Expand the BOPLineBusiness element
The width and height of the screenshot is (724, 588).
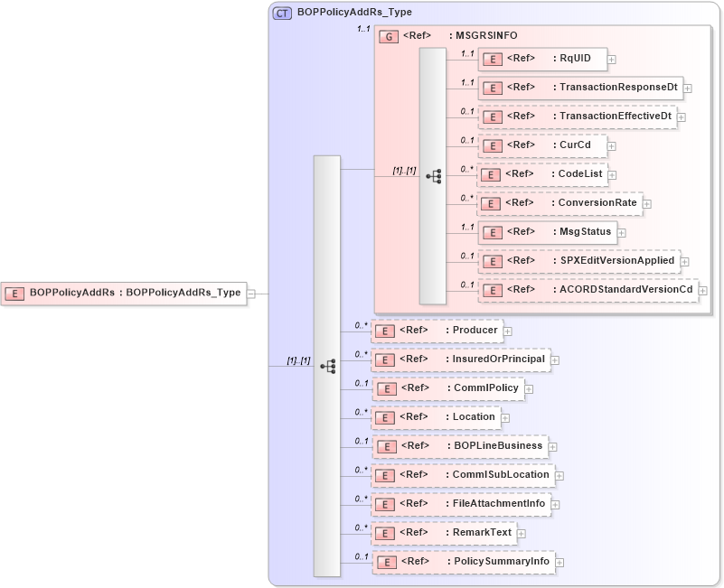click(554, 445)
